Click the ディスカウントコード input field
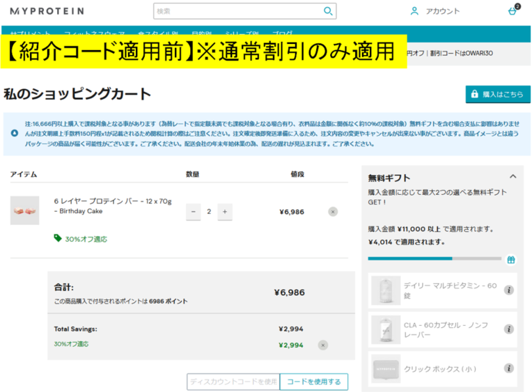 pyautogui.click(x=233, y=382)
